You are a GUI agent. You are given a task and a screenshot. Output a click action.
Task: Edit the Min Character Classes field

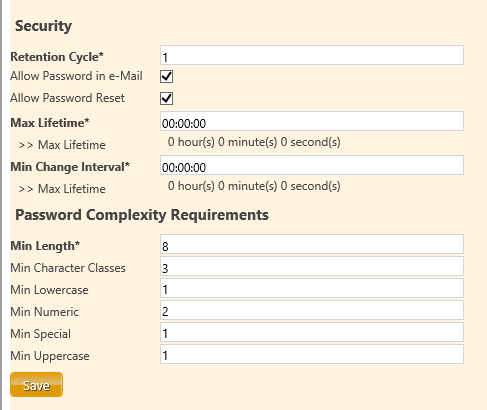[312, 266]
